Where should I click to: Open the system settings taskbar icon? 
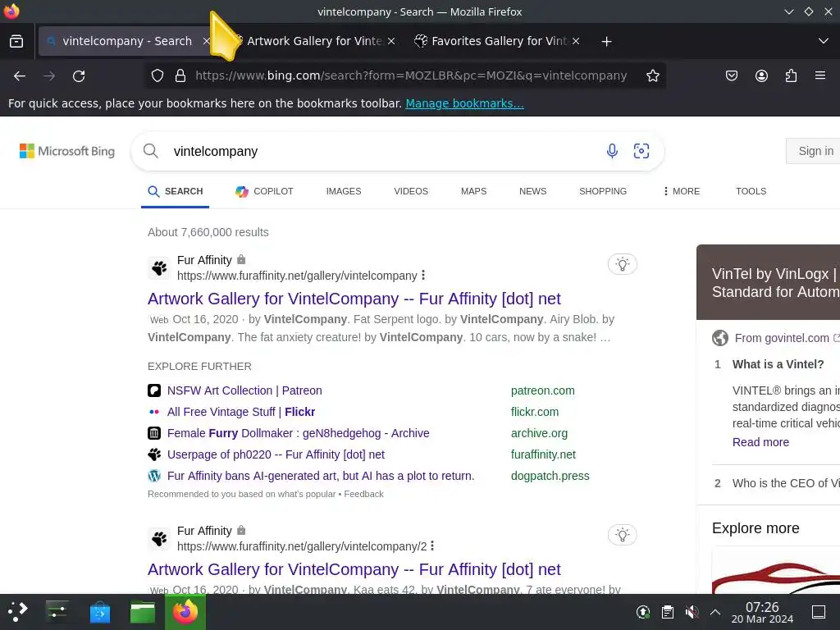(57, 612)
